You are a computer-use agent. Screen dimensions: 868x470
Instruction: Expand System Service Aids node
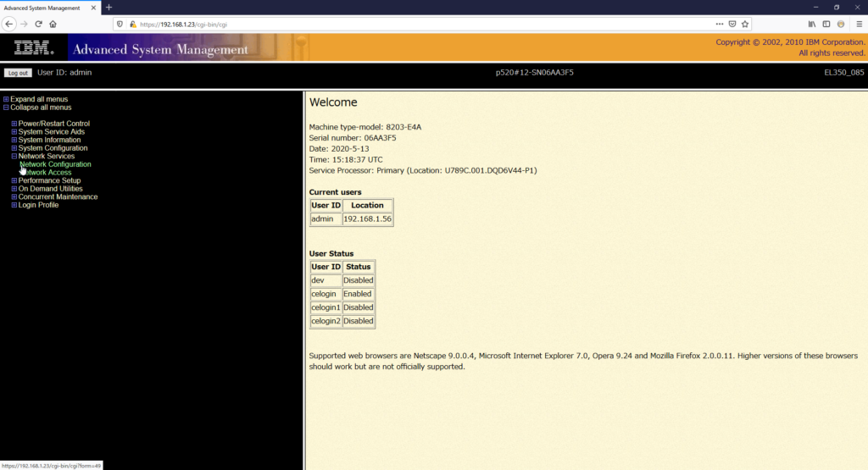[14, 132]
